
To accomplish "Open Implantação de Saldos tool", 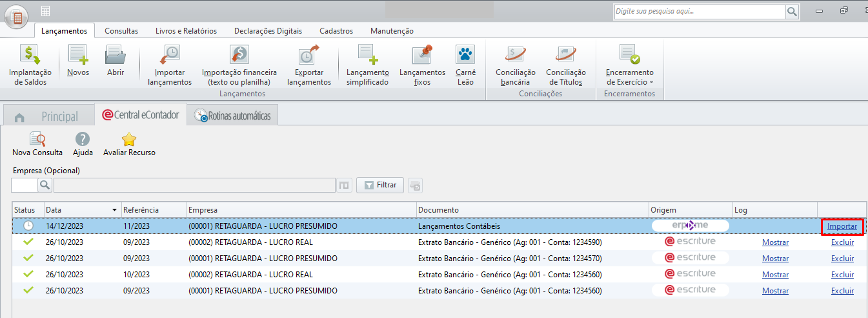I will pyautogui.click(x=30, y=65).
